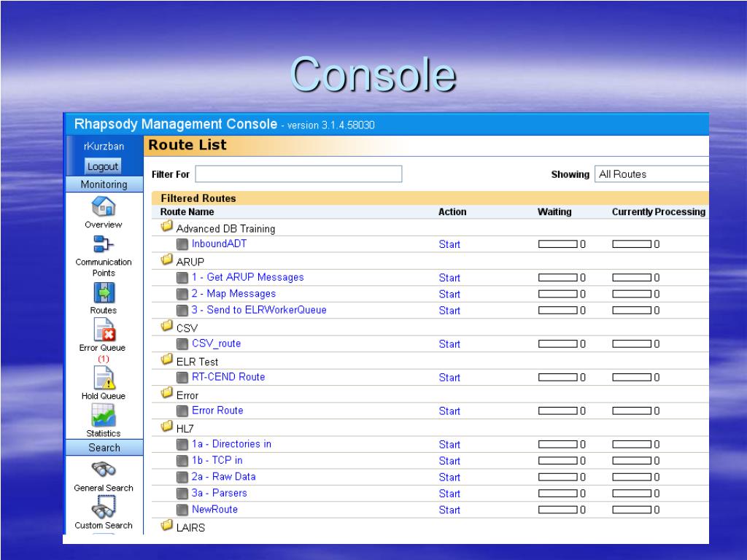The width and height of the screenshot is (747, 560).
Task: Click the InboundADT stopped status icon
Action: pyautogui.click(x=182, y=244)
